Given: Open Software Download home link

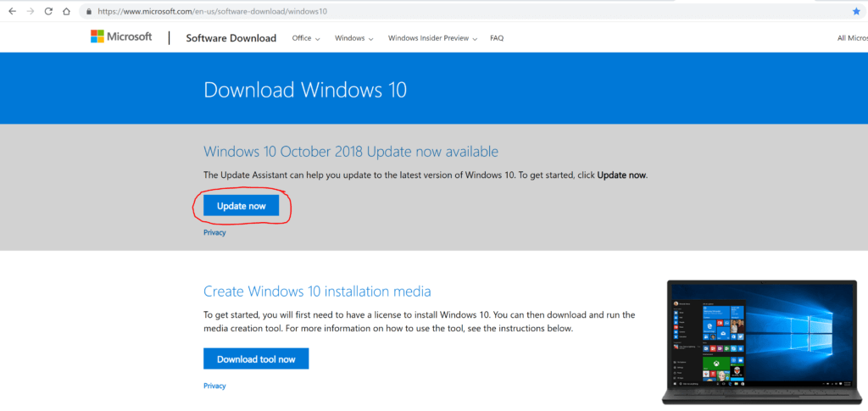Looking at the screenshot, I should 231,38.
